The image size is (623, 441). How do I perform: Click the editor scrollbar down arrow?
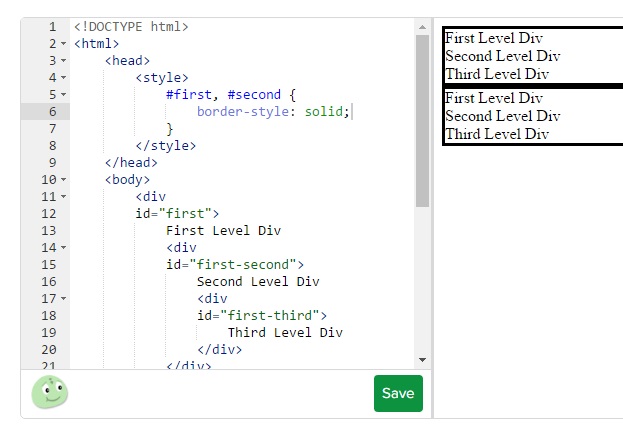point(422,360)
